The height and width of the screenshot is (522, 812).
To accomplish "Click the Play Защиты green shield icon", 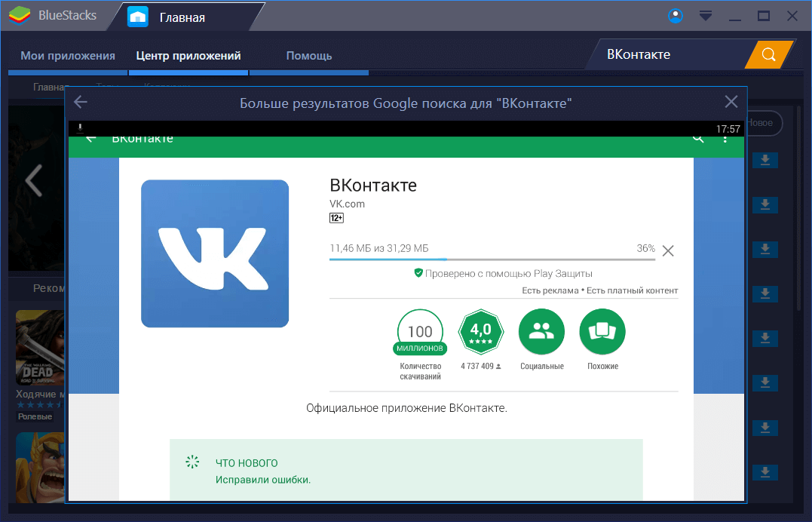I will (418, 272).
